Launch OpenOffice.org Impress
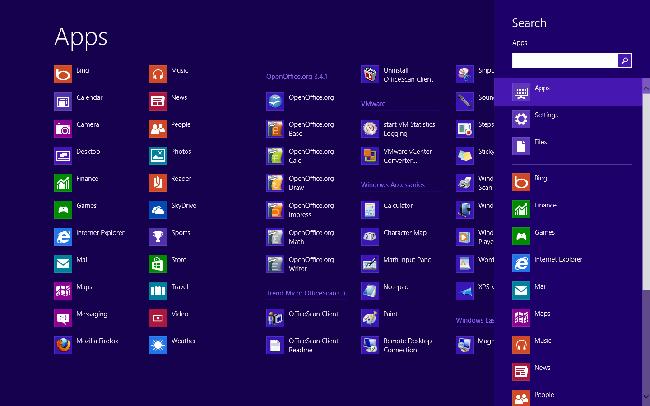650x406 pixels. click(275, 210)
